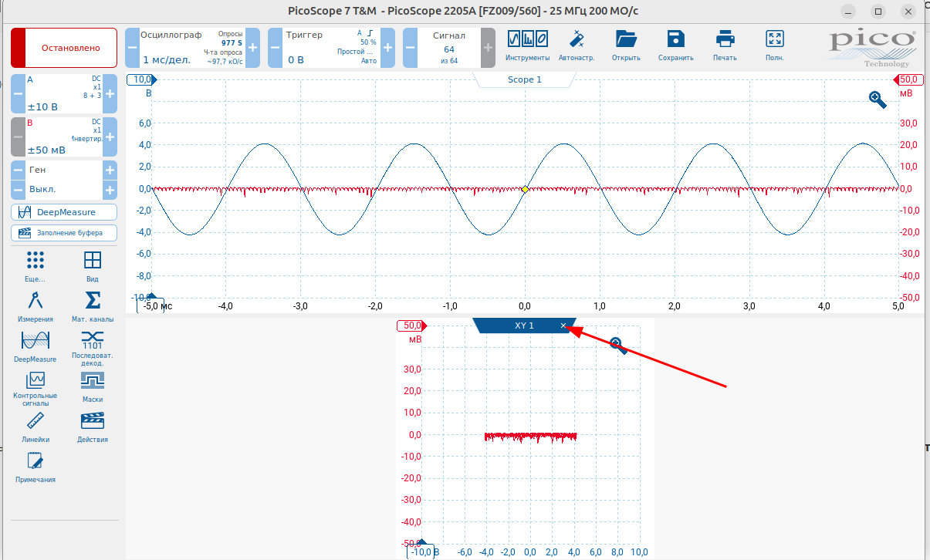Decrease timebase 1 мс/дел.
Screen dimensions: 930x560
(x=133, y=48)
